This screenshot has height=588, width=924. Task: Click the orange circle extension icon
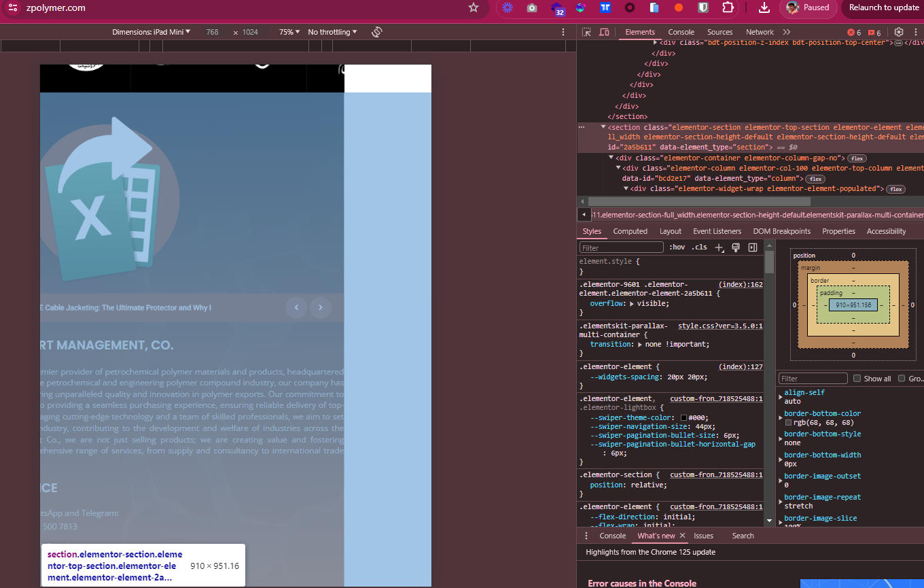(678, 7)
